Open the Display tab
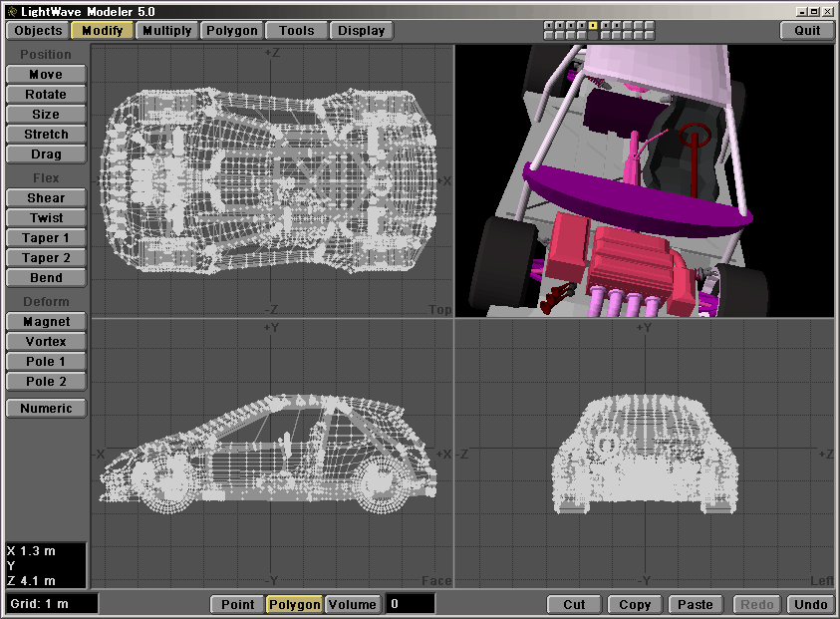The image size is (840, 619). pyautogui.click(x=361, y=30)
